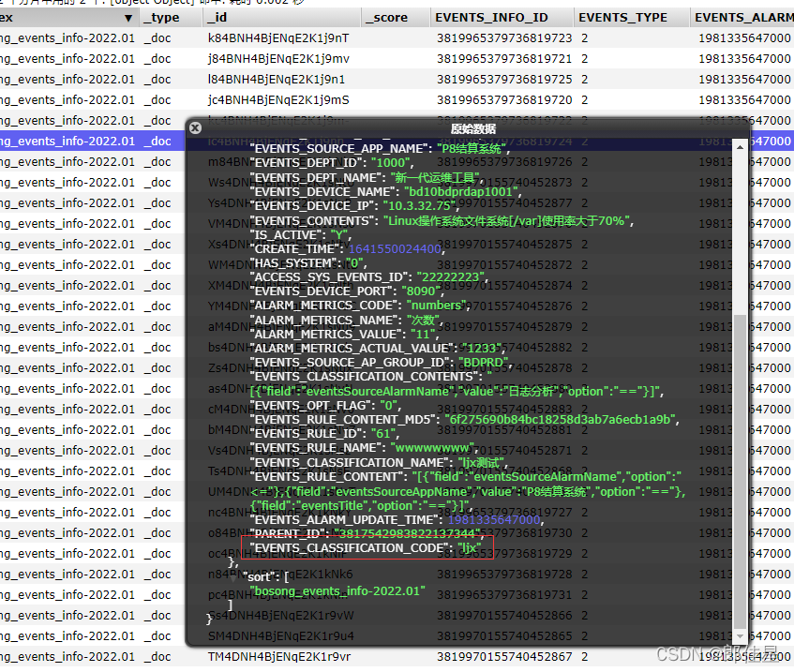Click the CREATE_TIME value 1641550024400
The image size is (794, 672).
(x=395, y=249)
